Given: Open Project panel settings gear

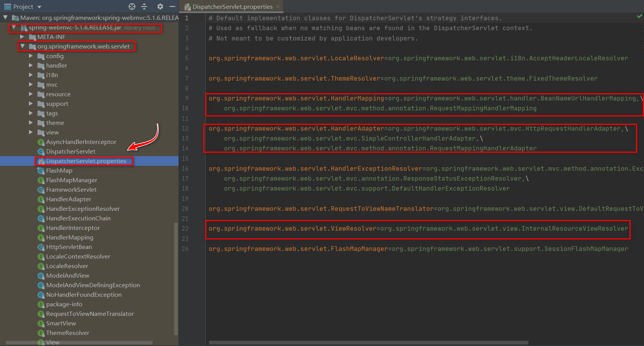Looking at the screenshot, I should [x=160, y=6].
